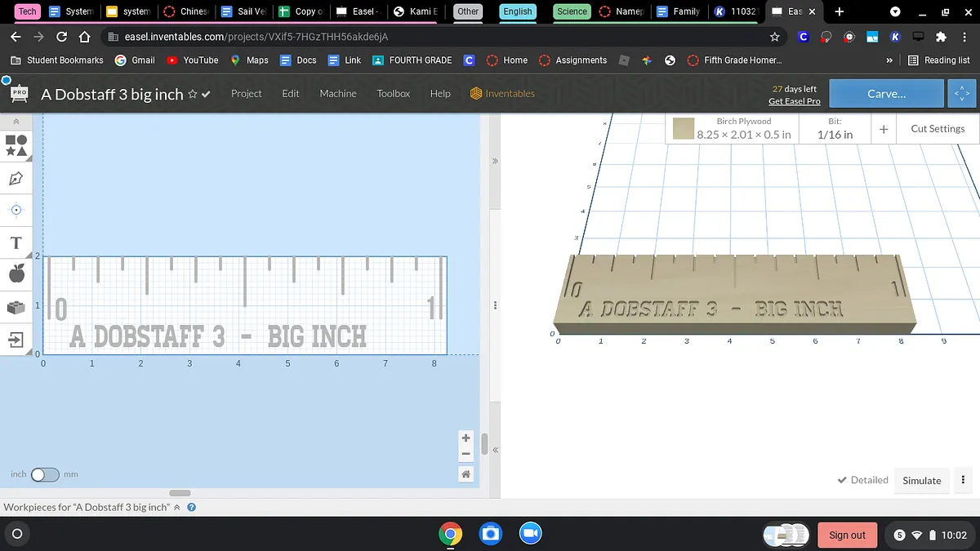Open Cut Settings dropdown

(x=938, y=129)
